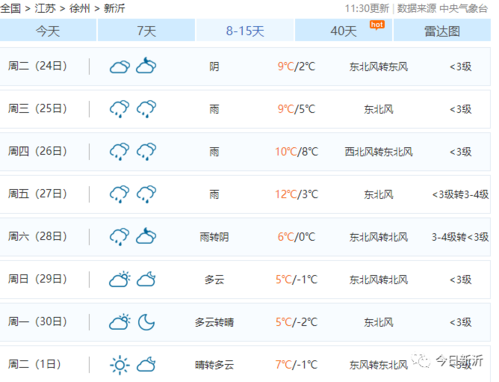Click the 雨转阴 weather description
499x382 pixels.
coord(214,237)
